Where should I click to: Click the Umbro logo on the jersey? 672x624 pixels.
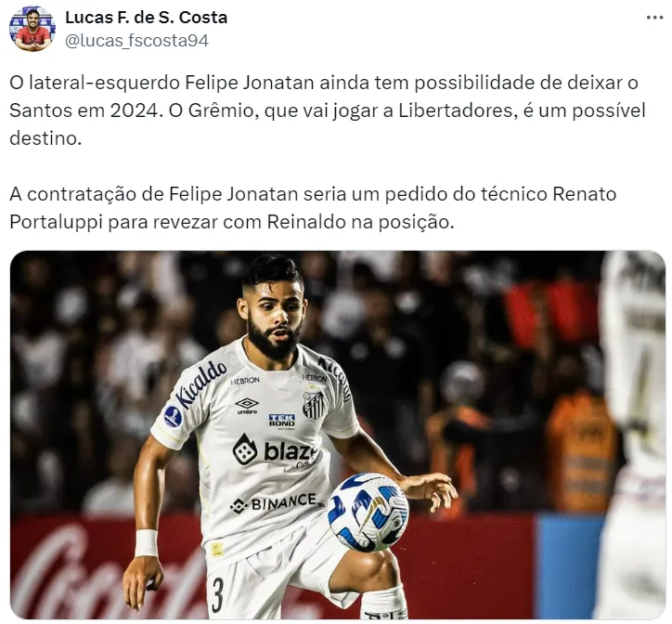pyautogui.click(x=247, y=406)
